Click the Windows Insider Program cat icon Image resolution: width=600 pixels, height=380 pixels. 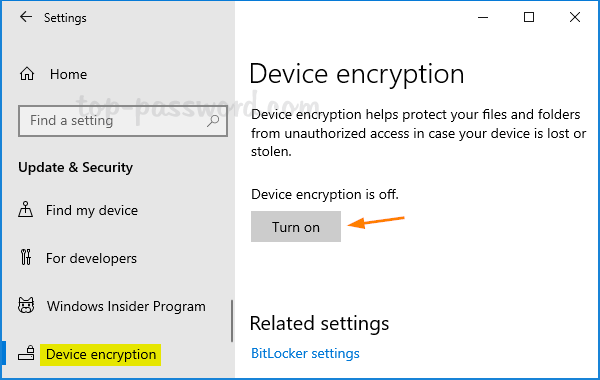(26, 306)
